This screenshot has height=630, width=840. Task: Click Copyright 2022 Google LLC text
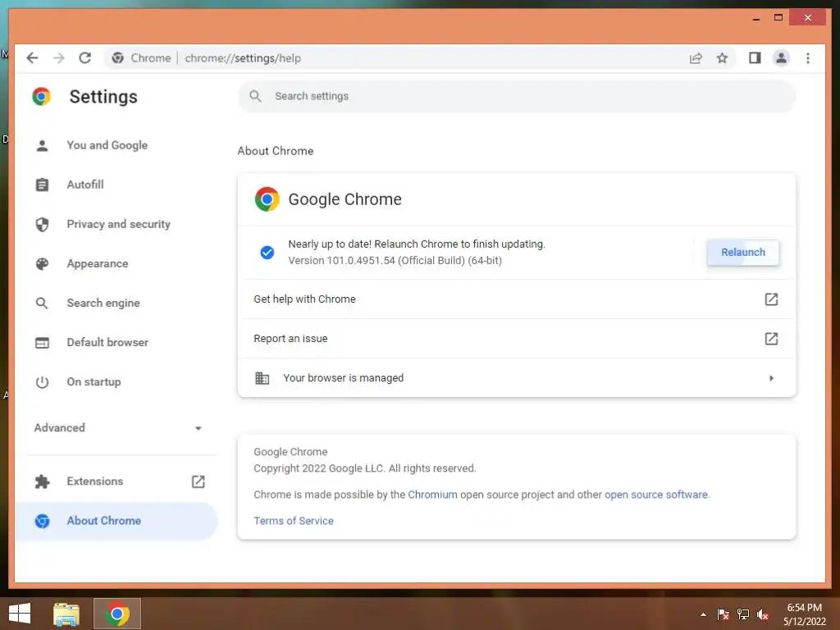click(x=364, y=468)
